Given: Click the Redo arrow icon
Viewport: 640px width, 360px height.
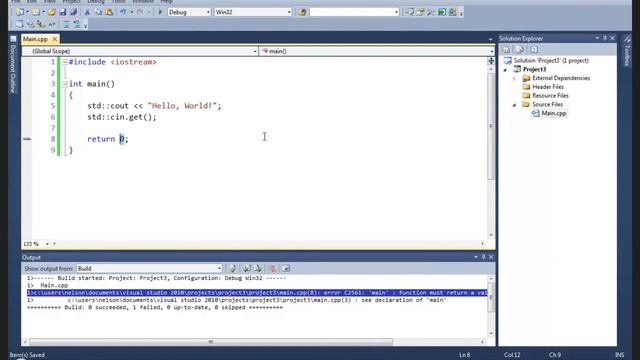Looking at the screenshot, I should (140, 12).
